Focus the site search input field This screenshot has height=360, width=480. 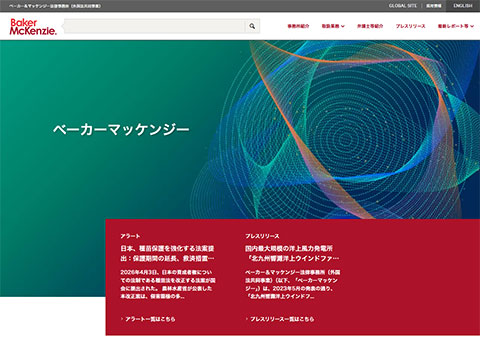click(x=155, y=26)
